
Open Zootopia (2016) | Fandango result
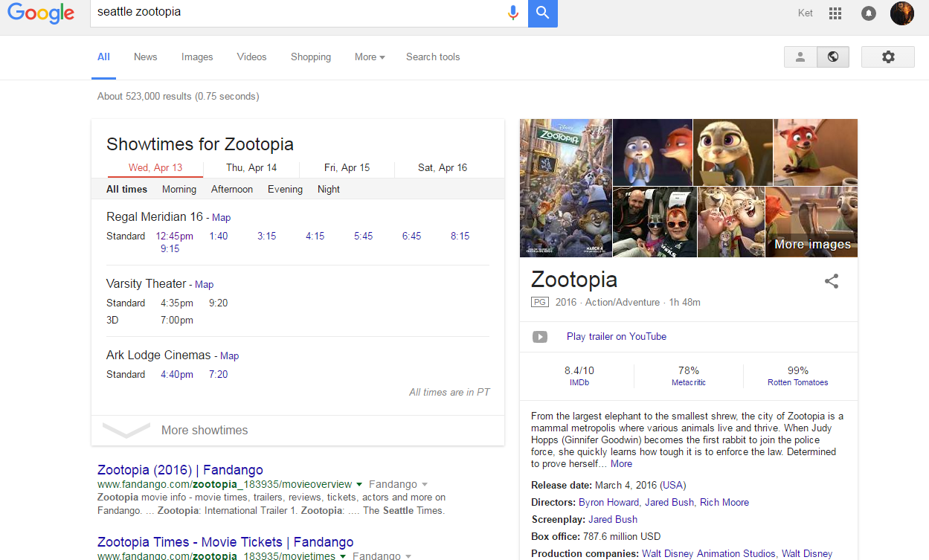point(180,470)
